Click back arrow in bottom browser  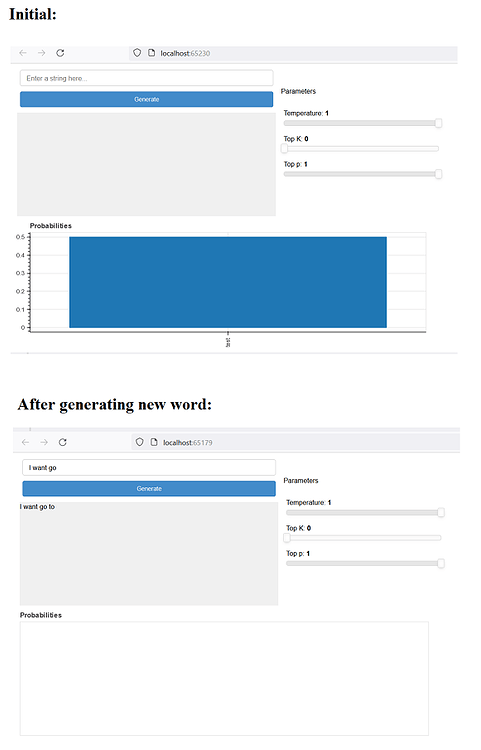click(x=25, y=442)
